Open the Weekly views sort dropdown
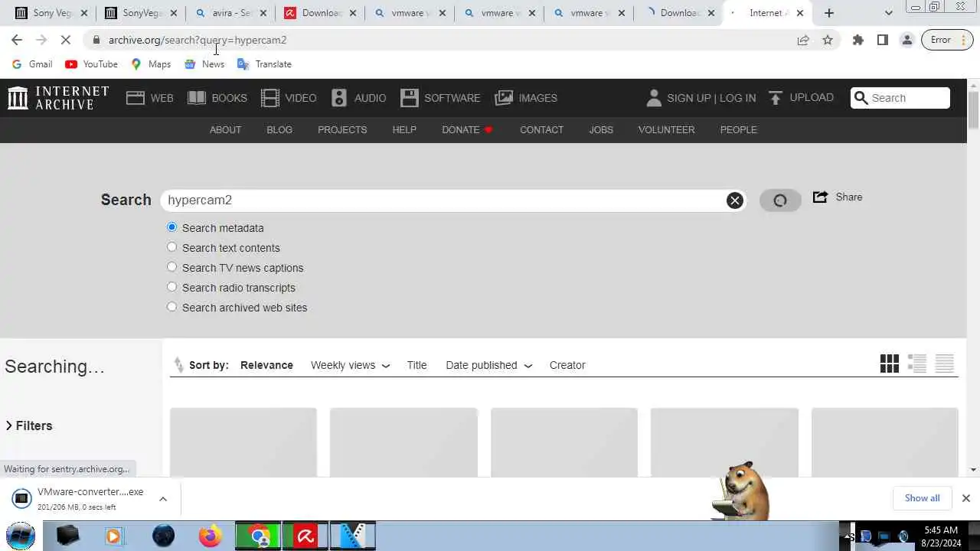980x551 pixels. click(351, 365)
